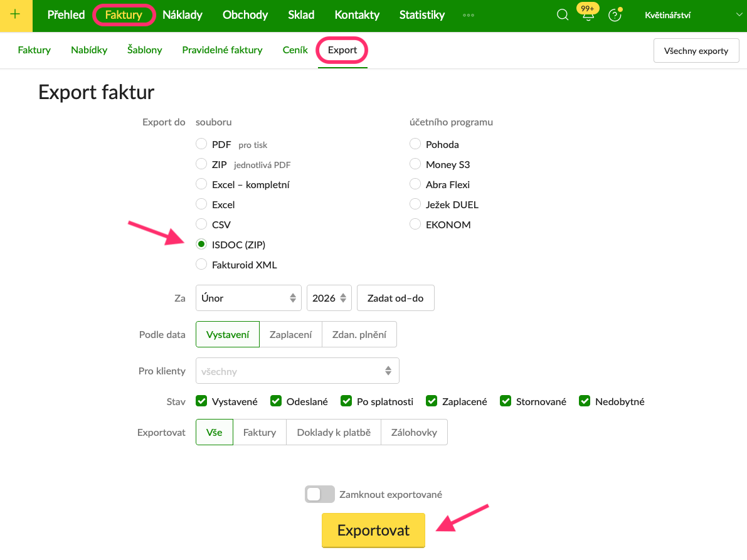This screenshot has width=747, height=560.
Task: Switch to the Pravidelné faktury tab
Action: coord(222,50)
